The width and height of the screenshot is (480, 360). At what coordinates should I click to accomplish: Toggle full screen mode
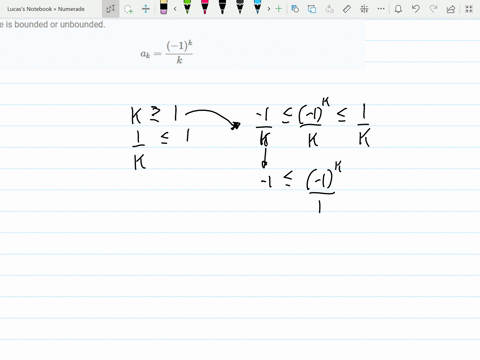[x=469, y=9]
